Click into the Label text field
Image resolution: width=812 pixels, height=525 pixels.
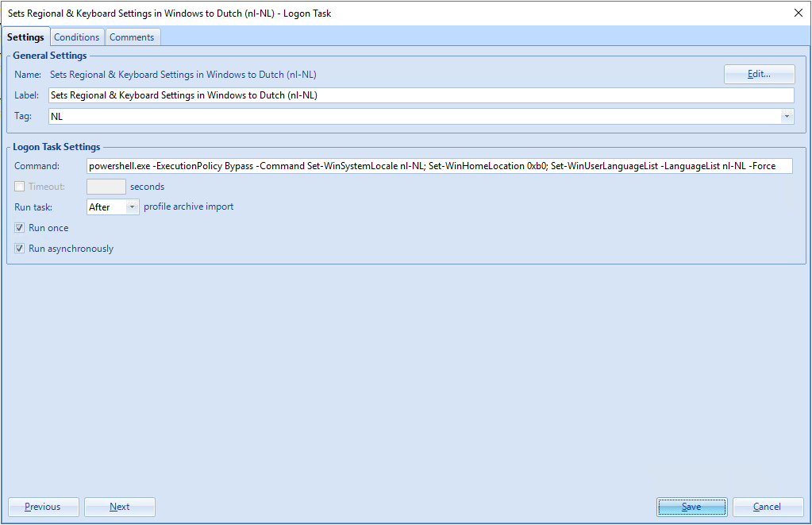(x=421, y=95)
